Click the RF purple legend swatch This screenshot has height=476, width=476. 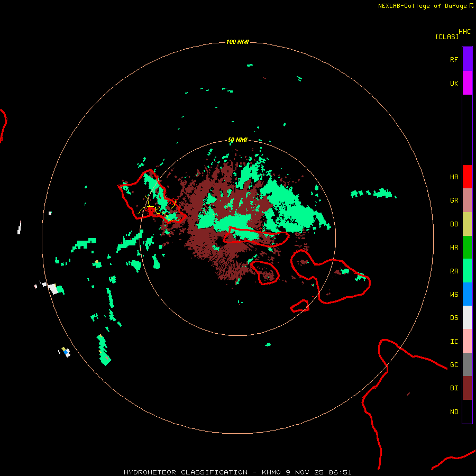tap(467, 59)
